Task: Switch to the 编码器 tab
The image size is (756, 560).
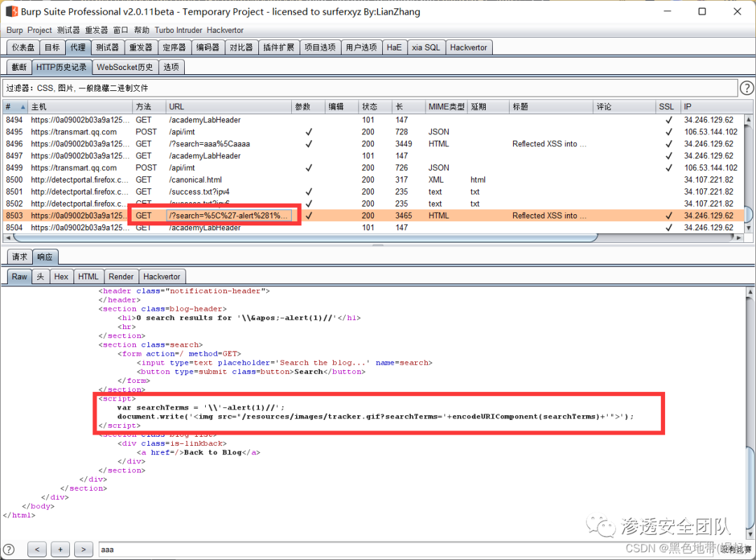Action: pyautogui.click(x=208, y=48)
